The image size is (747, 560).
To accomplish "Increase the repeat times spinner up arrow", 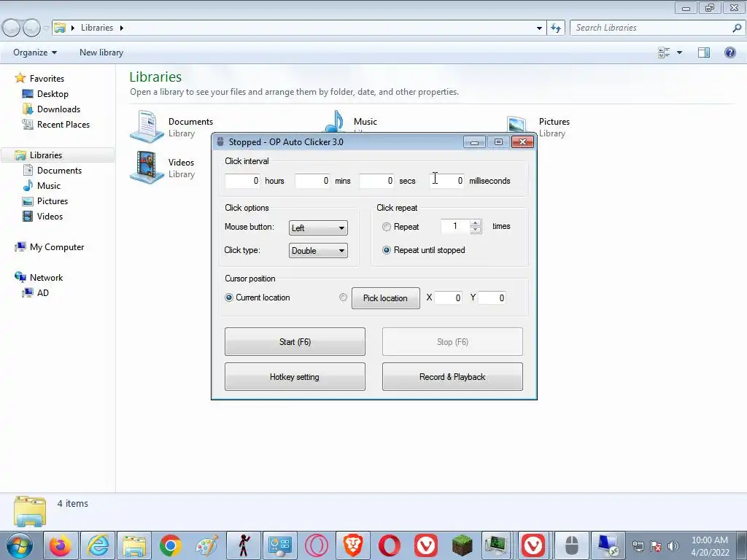I will pyautogui.click(x=476, y=223).
